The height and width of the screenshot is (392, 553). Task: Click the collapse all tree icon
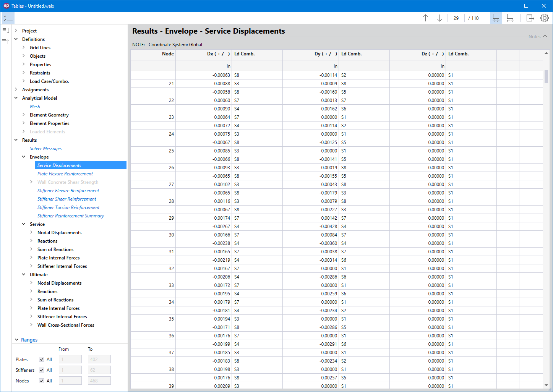coord(6,41)
